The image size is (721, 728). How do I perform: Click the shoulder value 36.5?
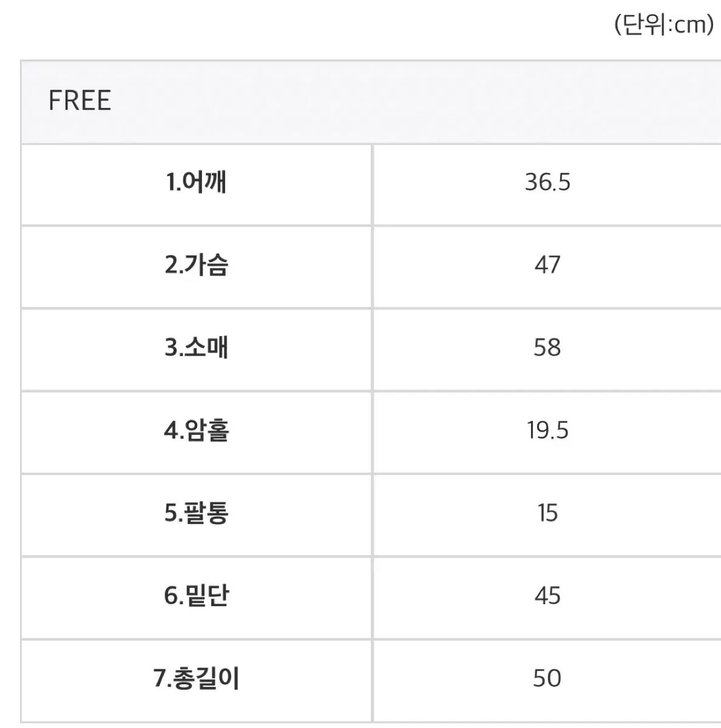click(547, 183)
